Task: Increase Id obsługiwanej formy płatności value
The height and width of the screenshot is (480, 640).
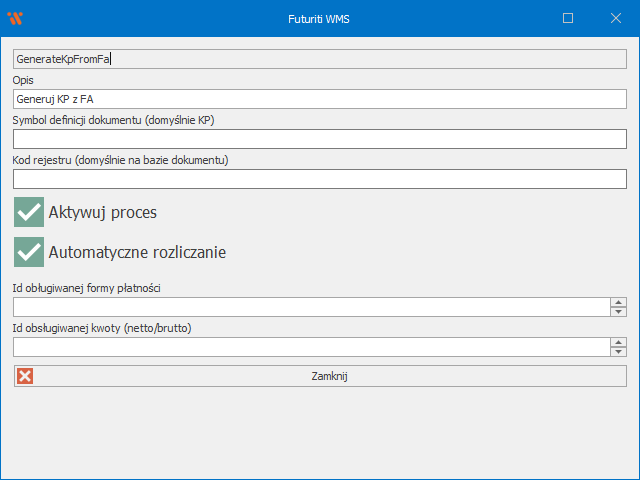Action: (619, 302)
